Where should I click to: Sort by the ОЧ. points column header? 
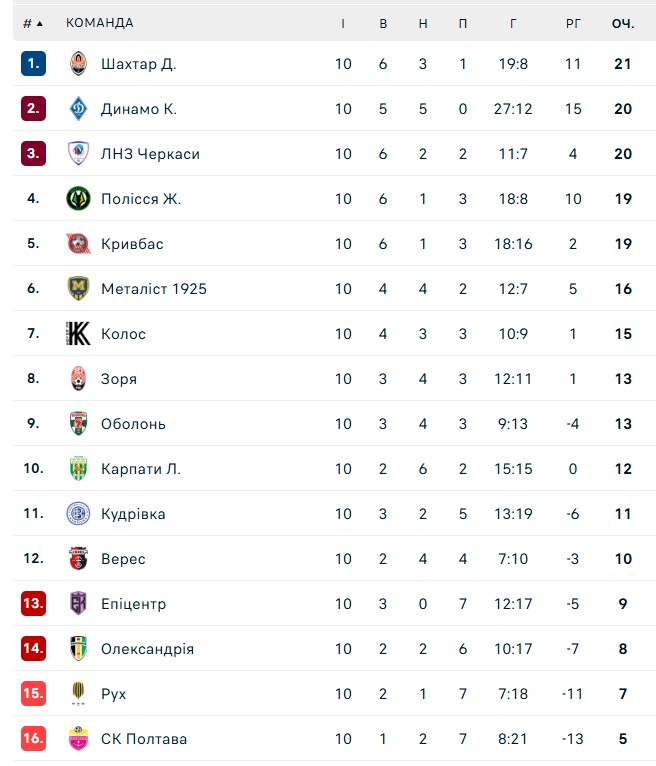coord(623,23)
